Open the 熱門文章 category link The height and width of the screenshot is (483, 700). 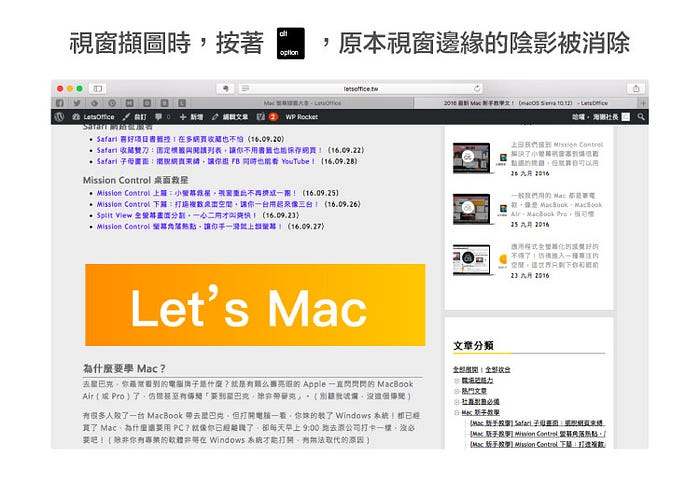[474, 391]
